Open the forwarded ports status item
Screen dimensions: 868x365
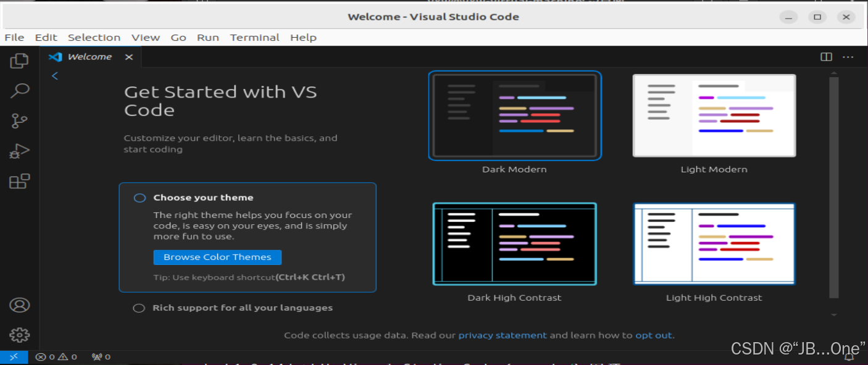pos(101,357)
